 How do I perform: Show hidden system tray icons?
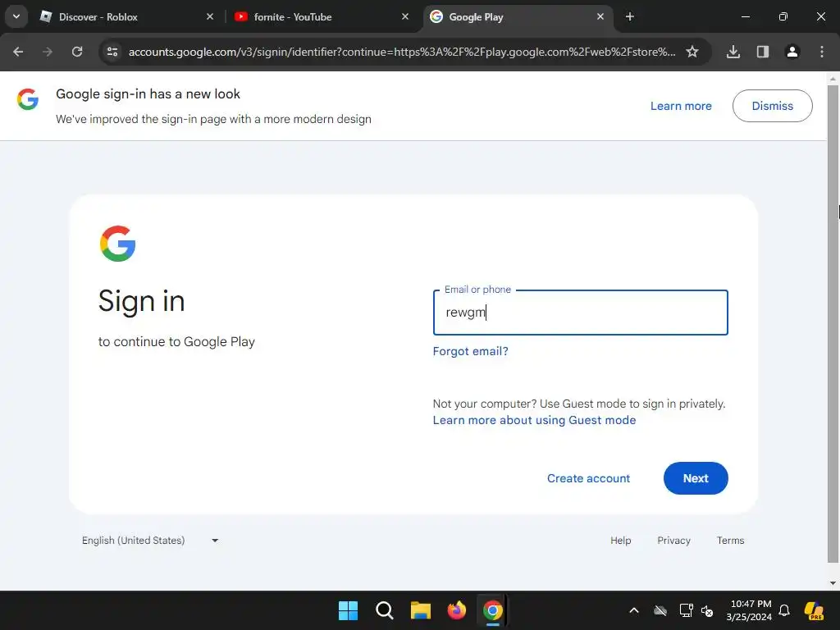coord(634,610)
